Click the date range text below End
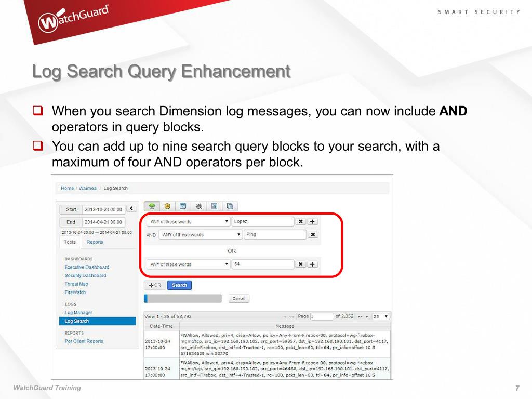Image resolution: width=532 pixels, height=399 pixels. (97, 232)
